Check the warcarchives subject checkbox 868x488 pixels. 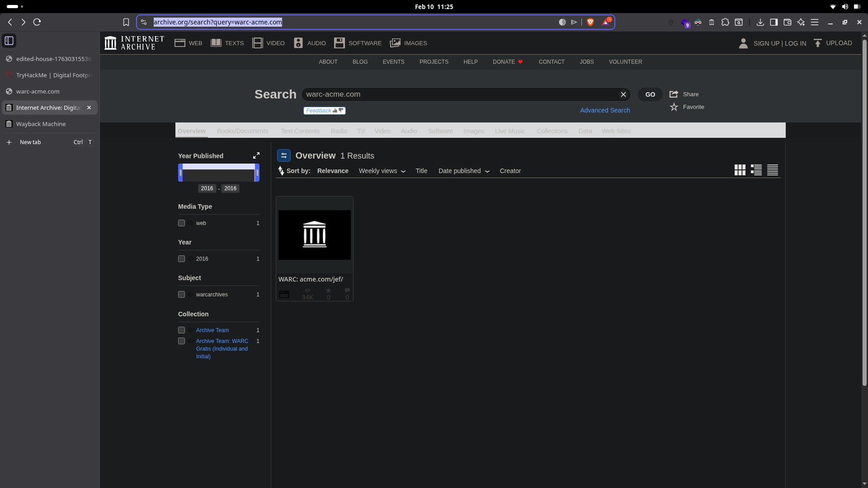coord(181,295)
